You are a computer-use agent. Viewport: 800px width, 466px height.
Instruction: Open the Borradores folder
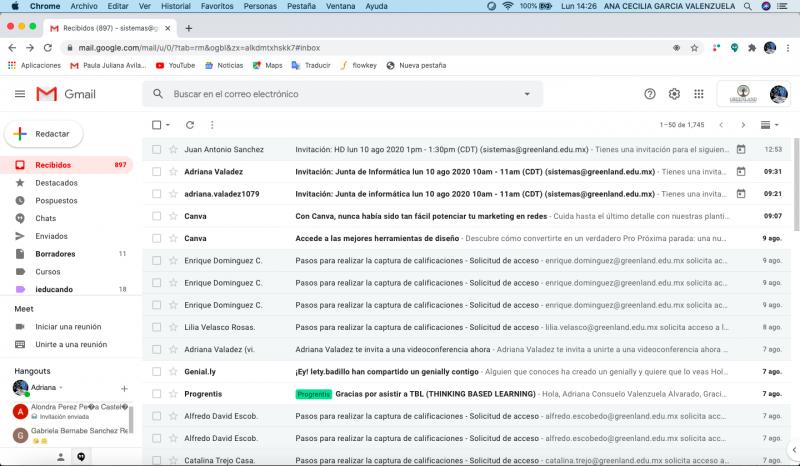pos(55,254)
